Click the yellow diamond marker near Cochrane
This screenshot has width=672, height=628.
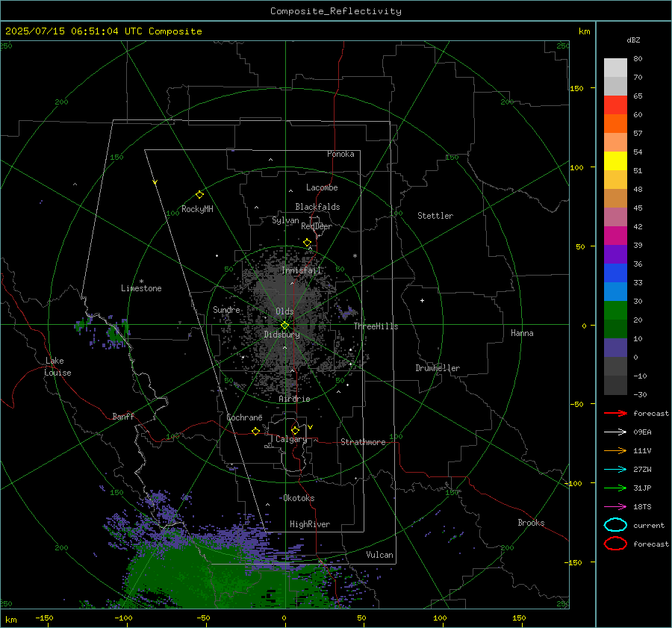(256, 431)
